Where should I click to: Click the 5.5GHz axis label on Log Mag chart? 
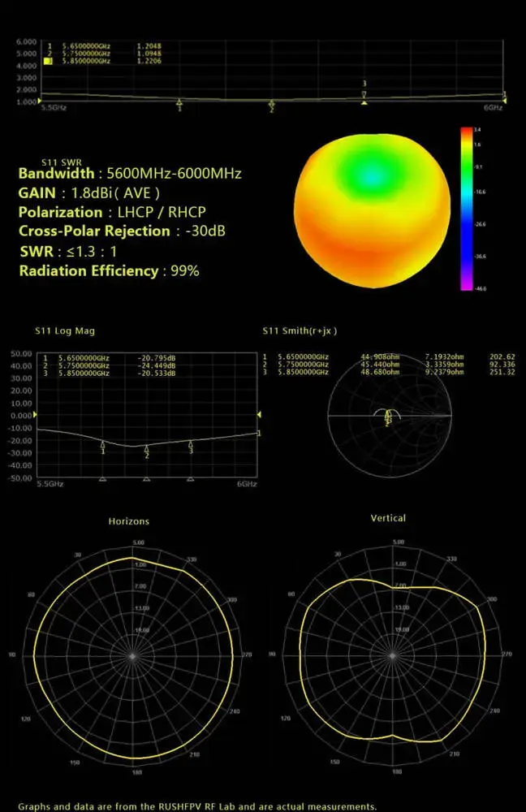pos(50,484)
